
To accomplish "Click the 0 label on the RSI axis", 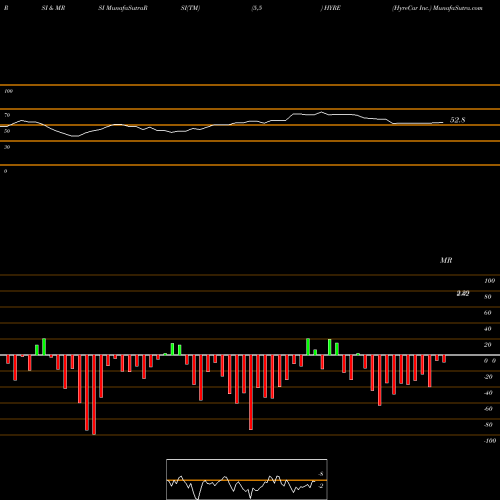I will click(5, 171).
